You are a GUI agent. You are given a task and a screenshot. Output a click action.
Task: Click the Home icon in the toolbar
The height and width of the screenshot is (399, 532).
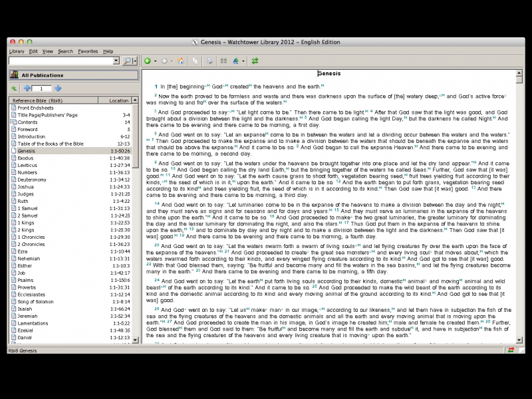(x=181, y=61)
